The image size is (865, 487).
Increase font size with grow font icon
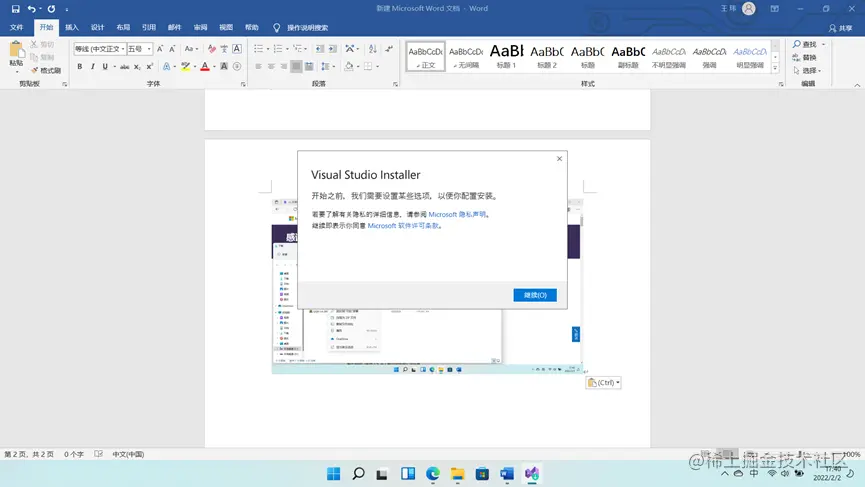tap(160, 49)
